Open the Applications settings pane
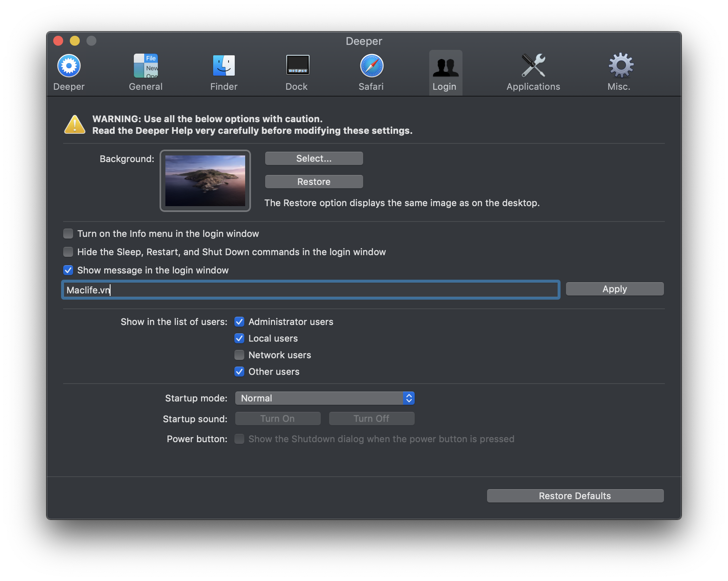The height and width of the screenshot is (581, 728). click(x=533, y=71)
